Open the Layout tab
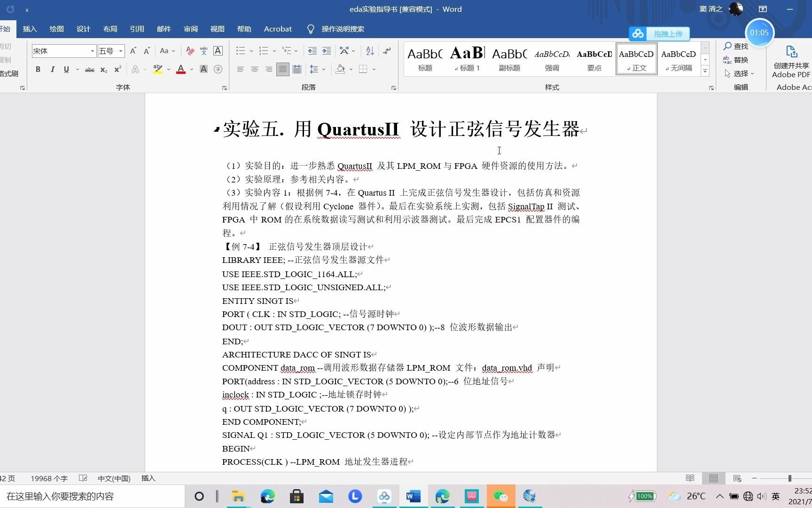The width and height of the screenshot is (812, 508). (110, 29)
